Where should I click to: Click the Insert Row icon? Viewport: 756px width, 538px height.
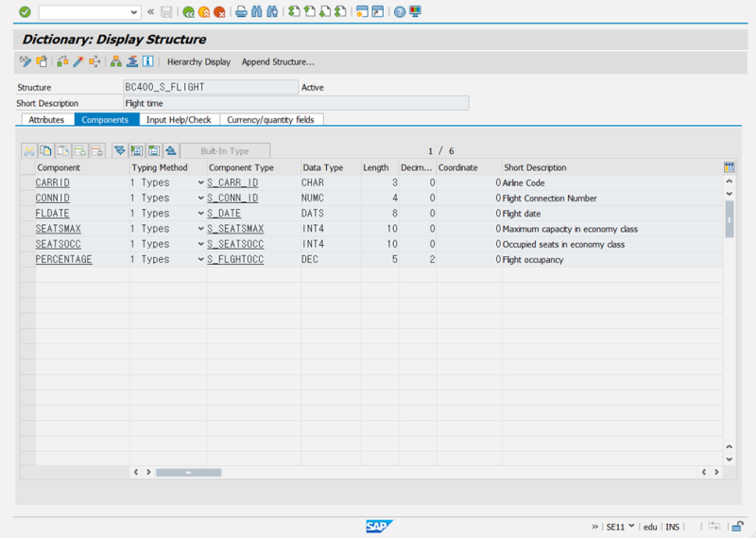point(79,151)
